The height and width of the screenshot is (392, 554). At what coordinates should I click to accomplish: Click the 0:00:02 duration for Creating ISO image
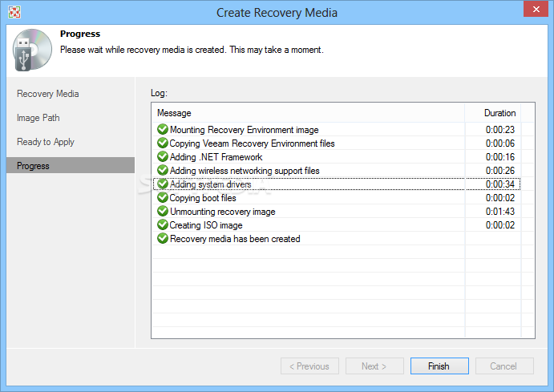500,225
